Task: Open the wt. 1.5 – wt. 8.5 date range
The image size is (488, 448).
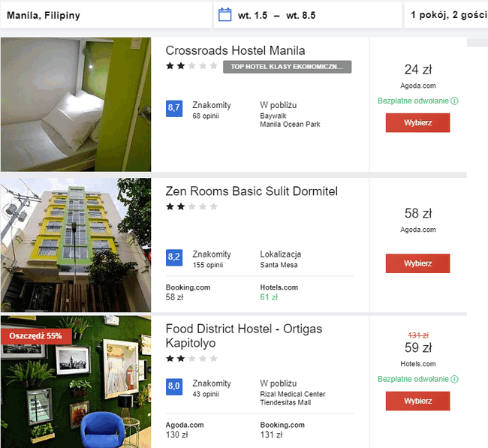Action: pyautogui.click(x=308, y=15)
